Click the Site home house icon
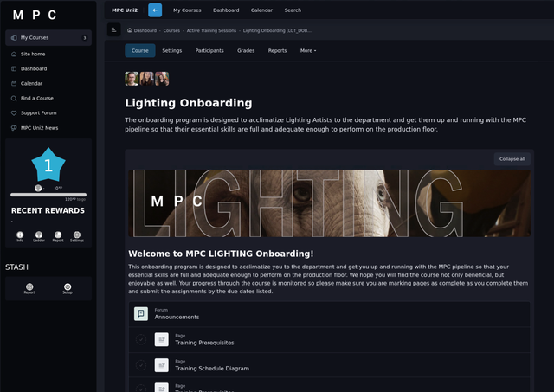The image size is (554, 392). tap(14, 54)
